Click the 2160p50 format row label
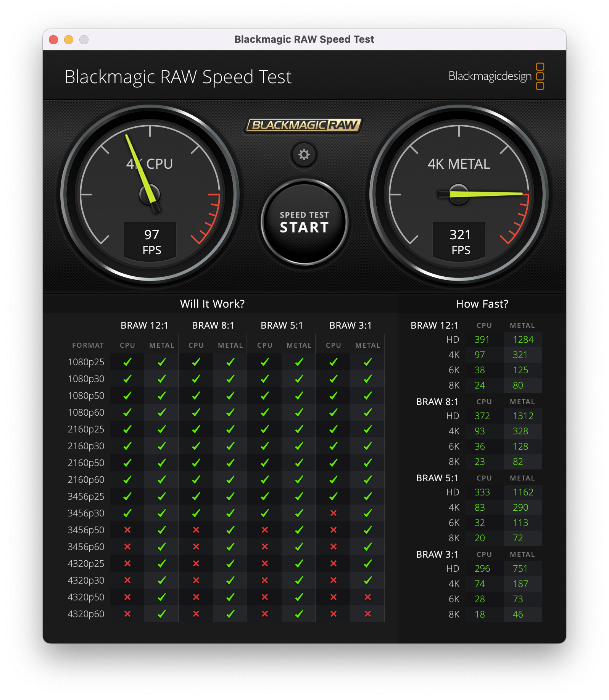 click(86, 463)
